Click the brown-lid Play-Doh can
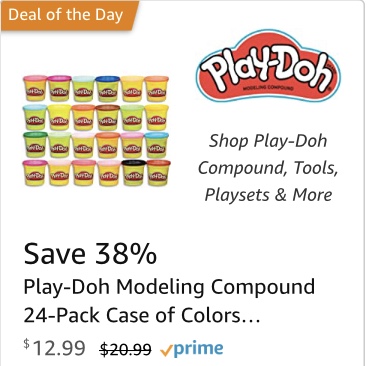This screenshot has width=379, height=366. 108,117
